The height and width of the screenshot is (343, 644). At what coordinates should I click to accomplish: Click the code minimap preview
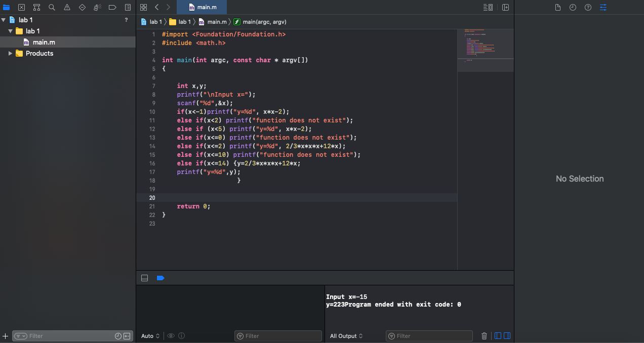[486, 50]
